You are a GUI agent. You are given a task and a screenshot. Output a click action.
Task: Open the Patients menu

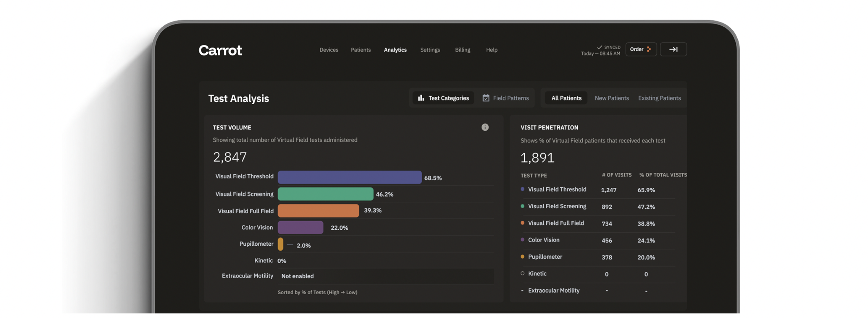(361, 50)
